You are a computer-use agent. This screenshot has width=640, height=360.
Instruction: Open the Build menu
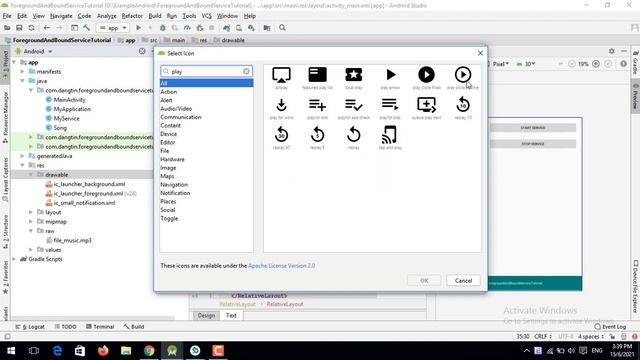tap(155, 16)
